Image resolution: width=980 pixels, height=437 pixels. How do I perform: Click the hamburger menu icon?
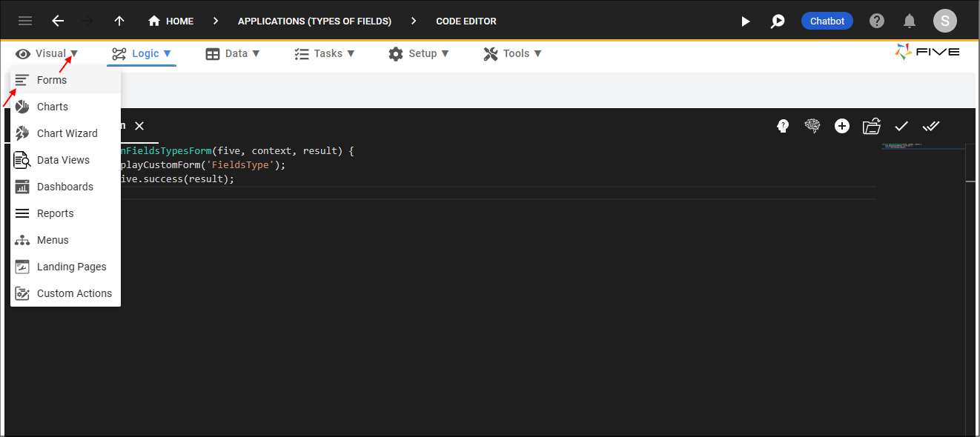click(25, 21)
